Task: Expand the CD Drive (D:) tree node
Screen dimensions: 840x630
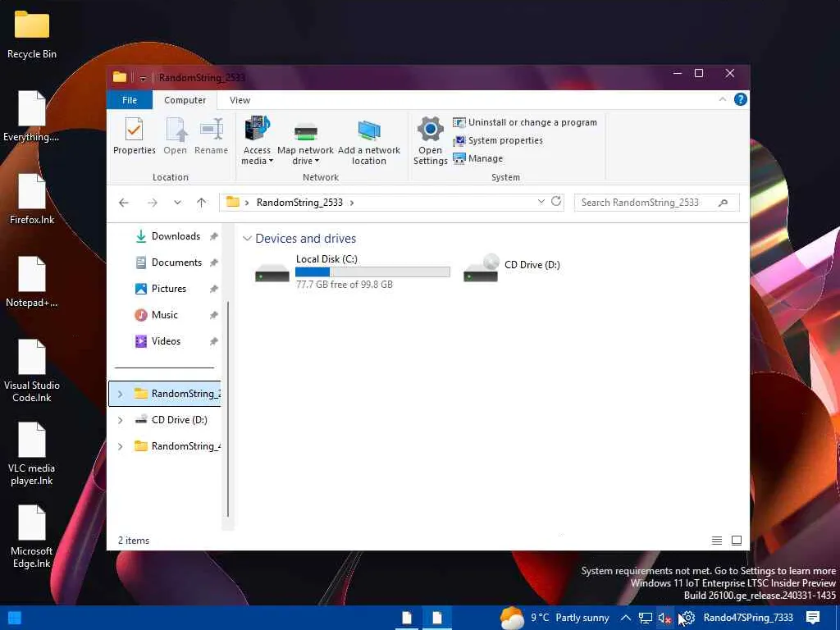Action: tap(120, 420)
